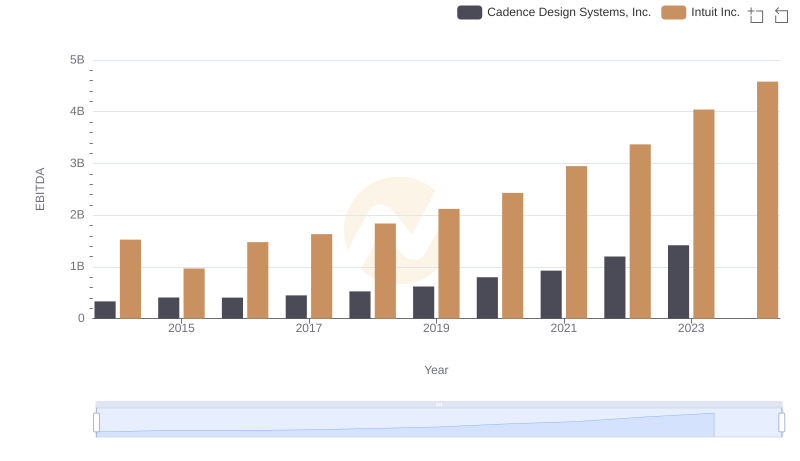Select the Cadence bar for 2015

coord(168,308)
